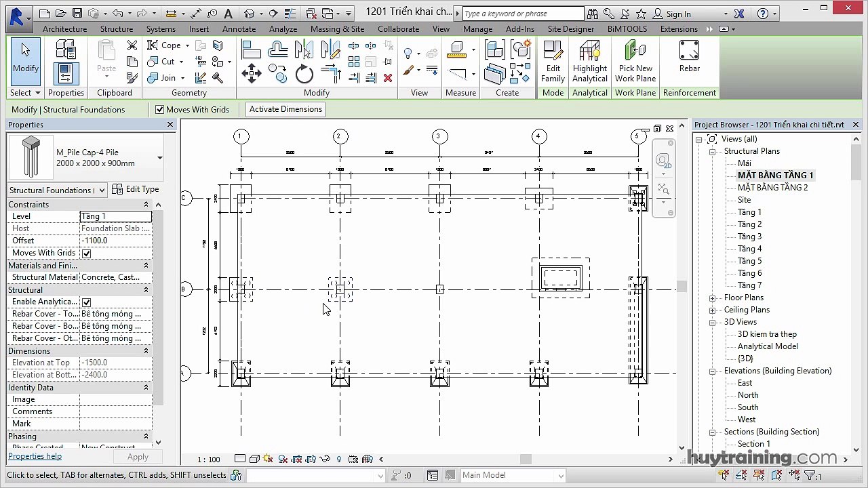Toggle the Properties palette button
The height and width of the screenshot is (488, 868).
pos(66,73)
